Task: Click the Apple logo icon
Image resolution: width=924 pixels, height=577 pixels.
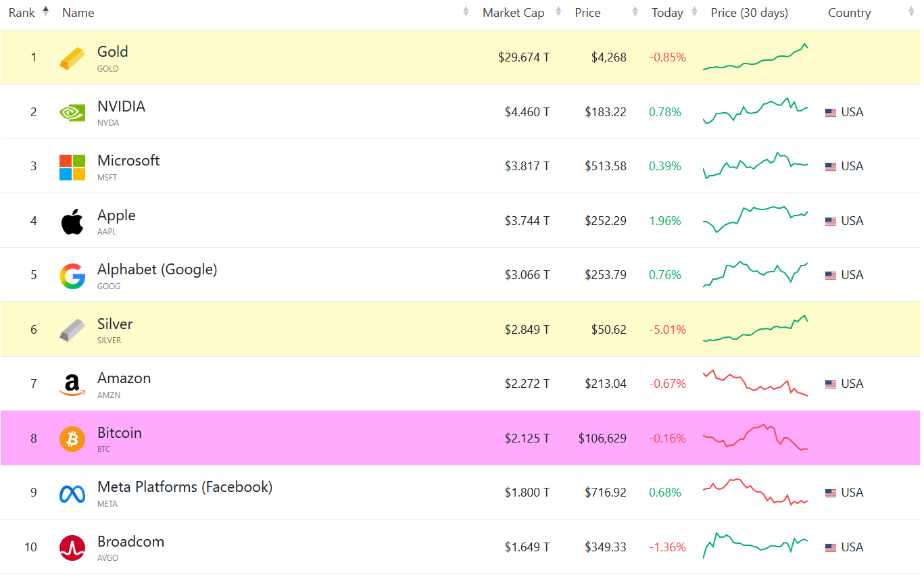Action: pyautogui.click(x=72, y=222)
